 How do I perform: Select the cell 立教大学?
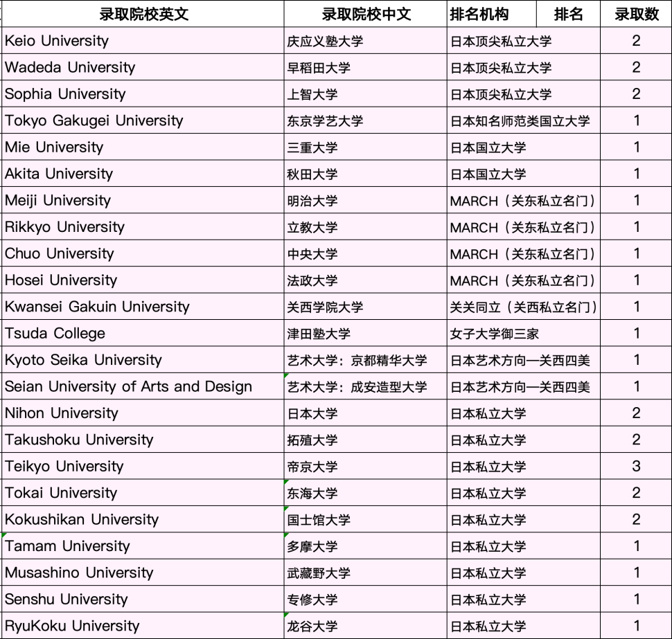click(x=366, y=226)
